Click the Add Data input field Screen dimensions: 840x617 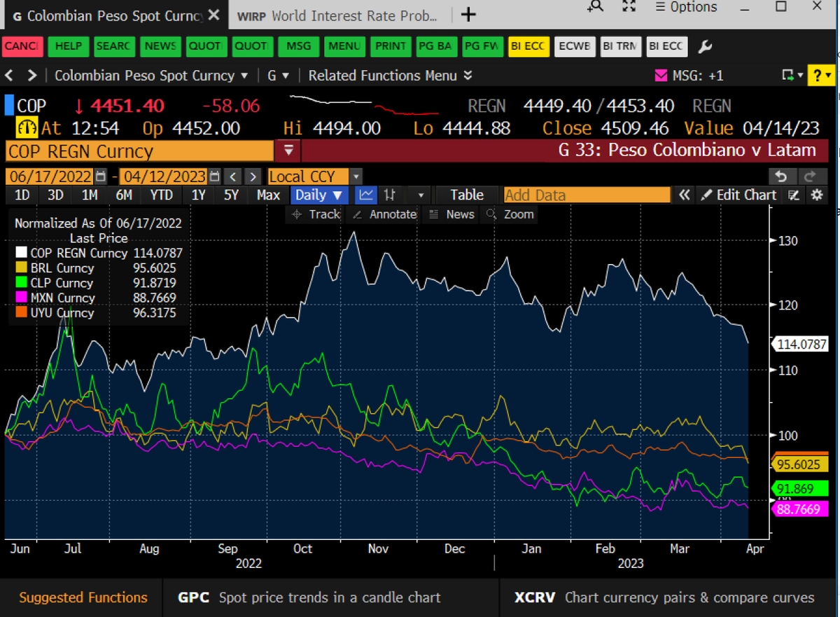click(586, 195)
